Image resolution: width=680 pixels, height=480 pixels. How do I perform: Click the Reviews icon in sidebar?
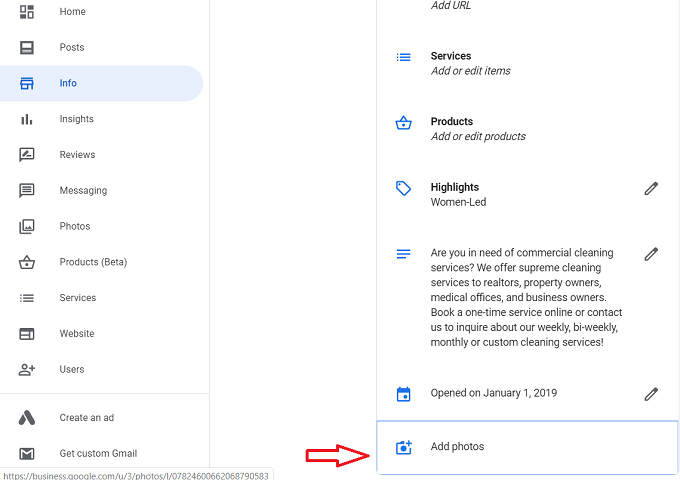[x=27, y=155]
